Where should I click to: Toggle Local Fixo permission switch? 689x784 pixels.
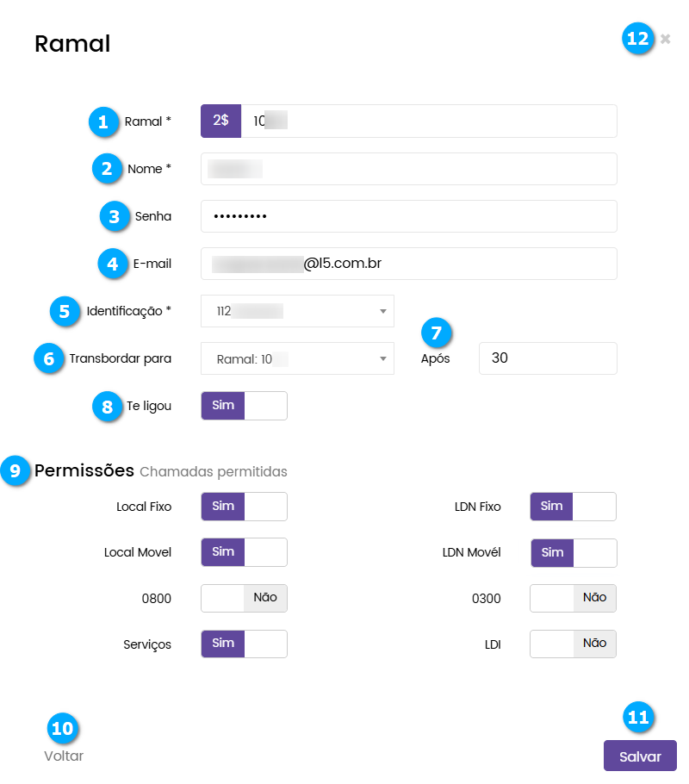tap(244, 507)
